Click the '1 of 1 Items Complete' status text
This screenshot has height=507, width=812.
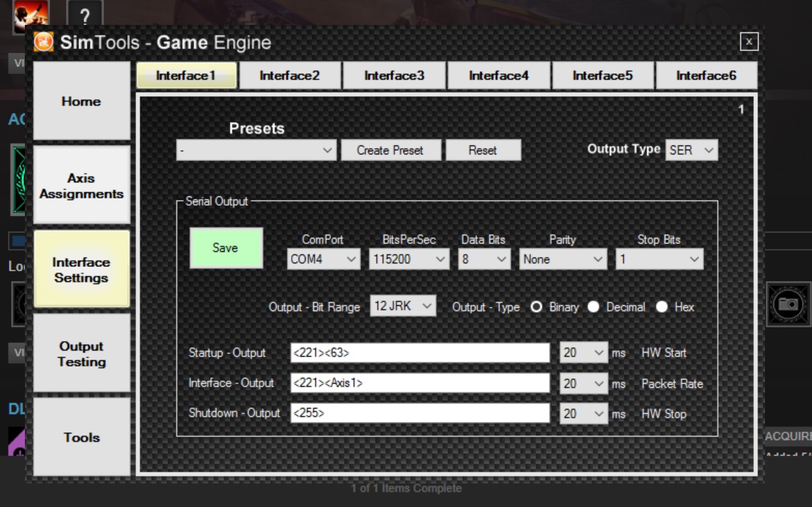point(406,488)
